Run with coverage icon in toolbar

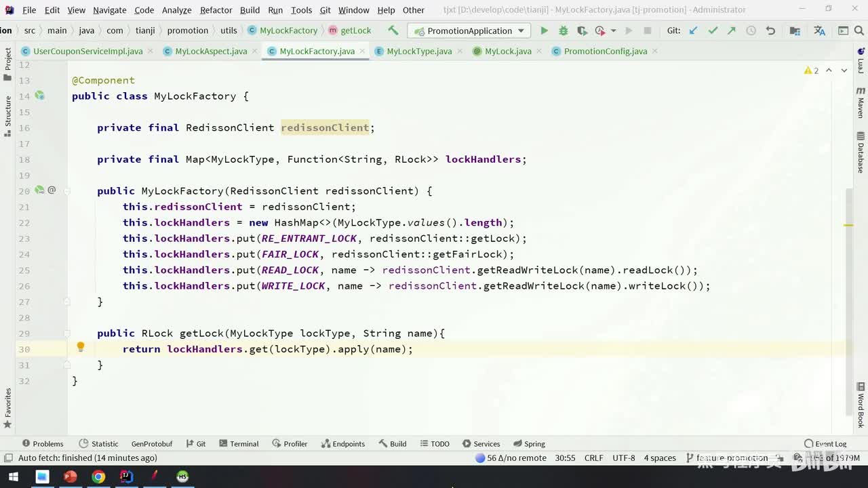582,30
